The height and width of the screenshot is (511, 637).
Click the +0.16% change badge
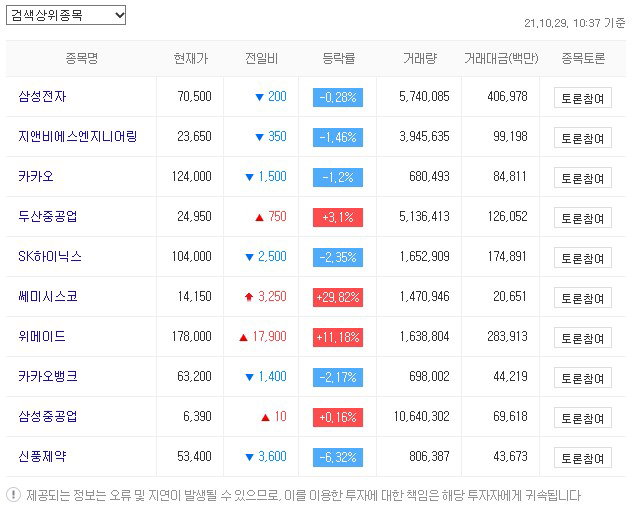338,418
